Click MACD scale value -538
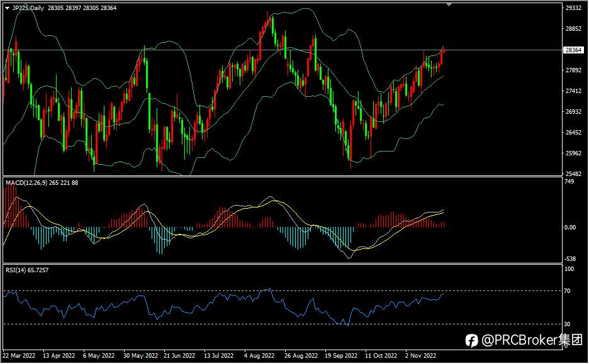 tap(570, 259)
